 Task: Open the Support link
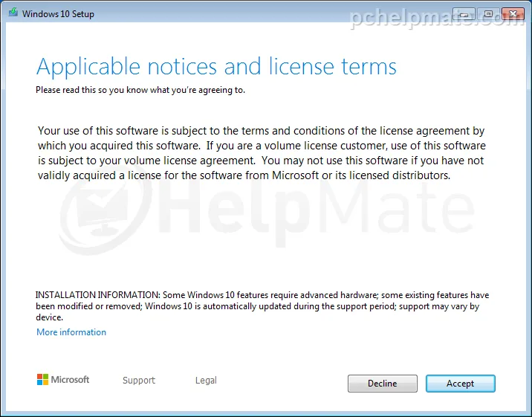click(139, 381)
